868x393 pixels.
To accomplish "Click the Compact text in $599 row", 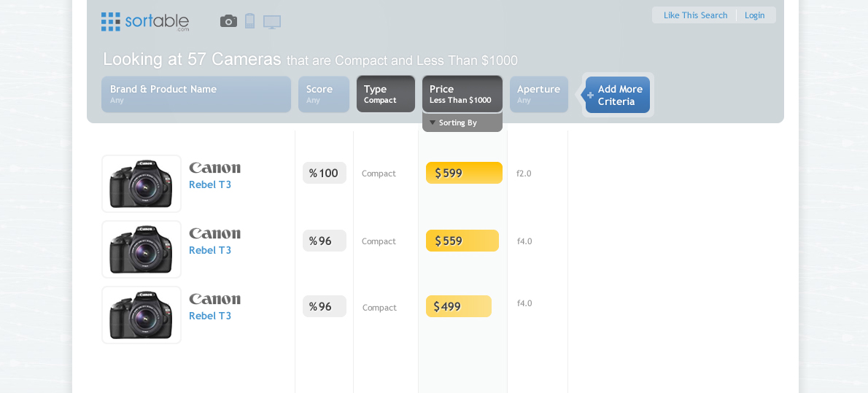I will click(x=379, y=174).
